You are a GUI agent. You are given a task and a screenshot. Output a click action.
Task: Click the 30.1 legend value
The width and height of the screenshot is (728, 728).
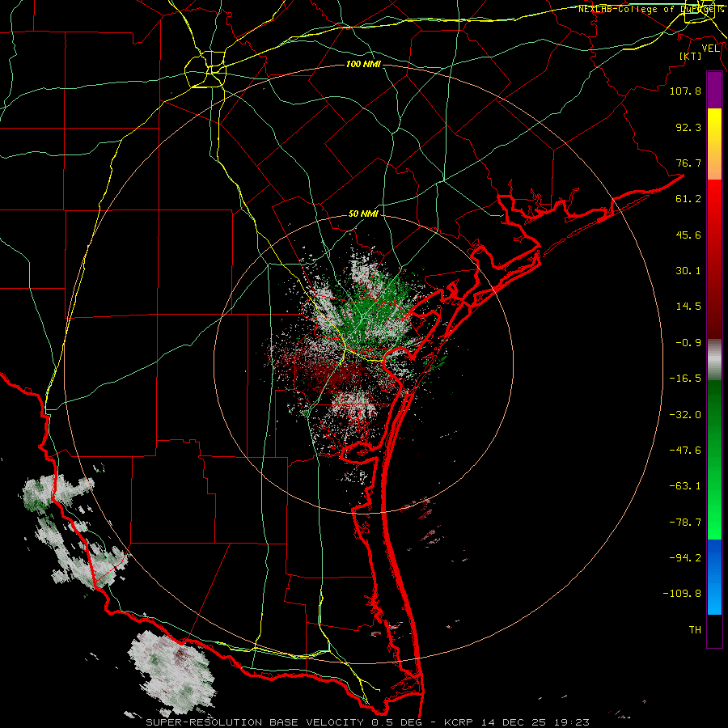point(688,271)
